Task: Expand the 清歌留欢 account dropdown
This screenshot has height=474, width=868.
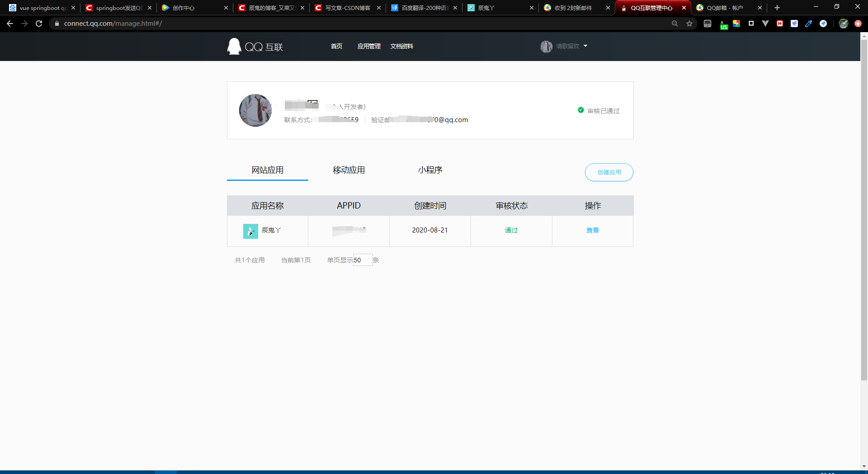Action: pyautogui.click(x=586, y=46)
